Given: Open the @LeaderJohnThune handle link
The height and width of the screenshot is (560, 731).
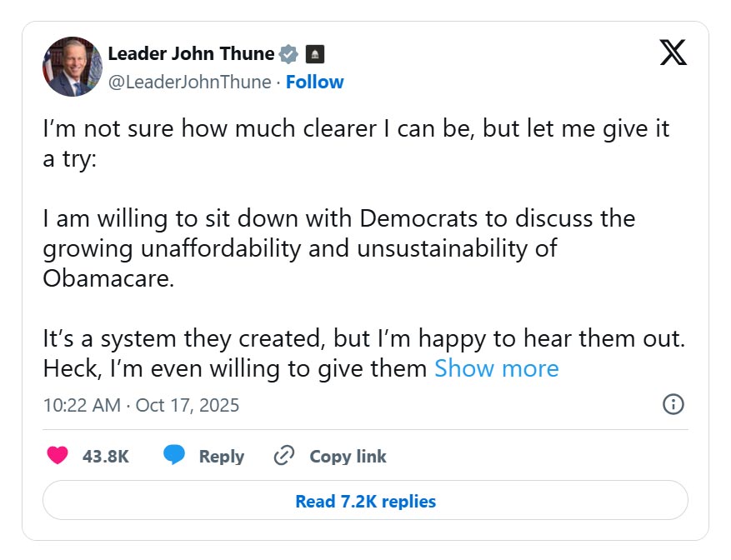Looking at the screenshot, I should [190, 82].
